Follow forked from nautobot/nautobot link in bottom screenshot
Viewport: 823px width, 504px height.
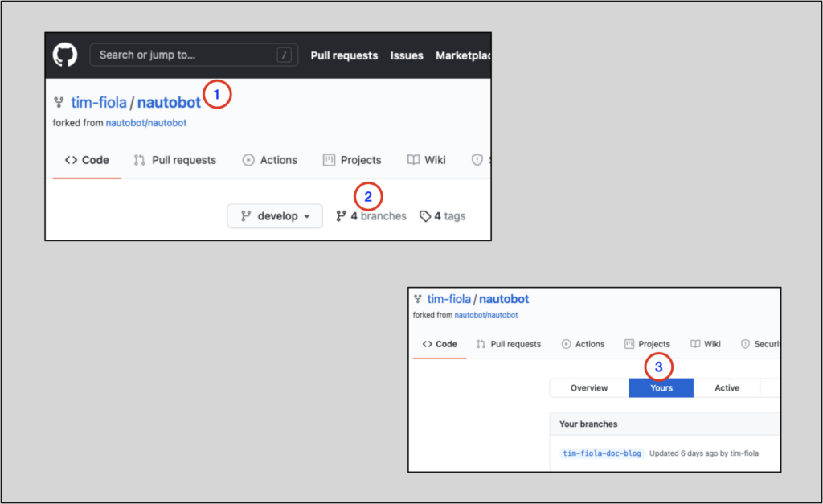(x=486, y=315)
